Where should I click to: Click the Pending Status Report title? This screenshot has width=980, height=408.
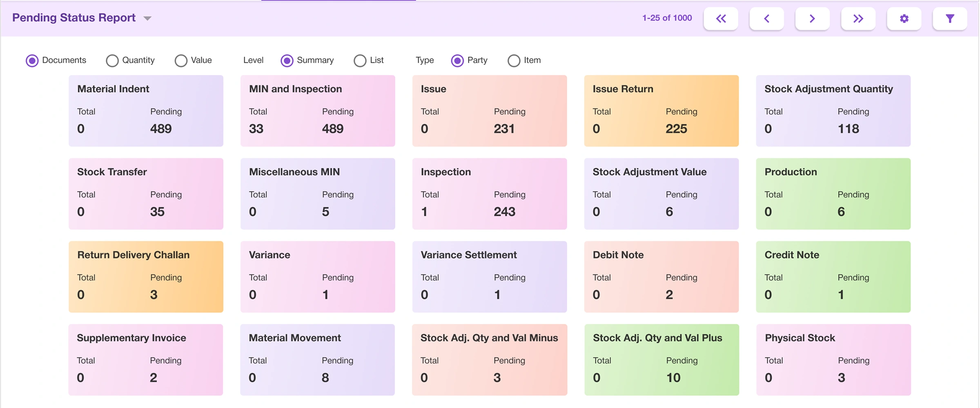tap(74, 18)
